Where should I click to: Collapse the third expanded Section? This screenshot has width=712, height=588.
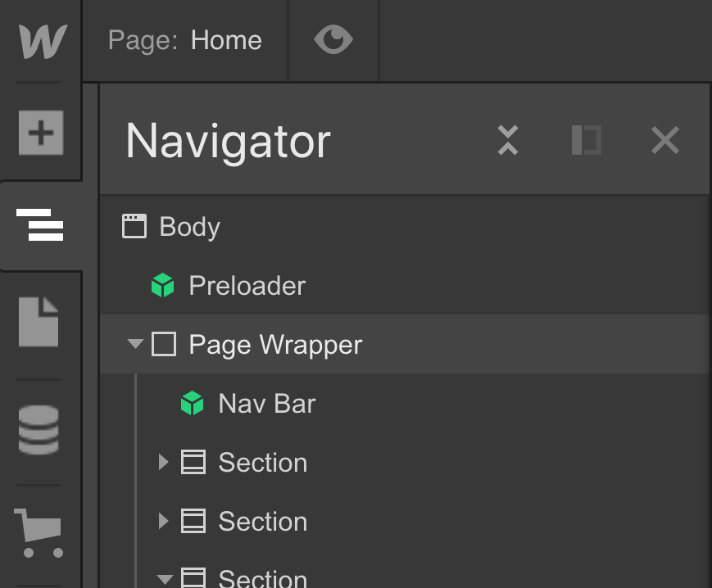(165, 579)
